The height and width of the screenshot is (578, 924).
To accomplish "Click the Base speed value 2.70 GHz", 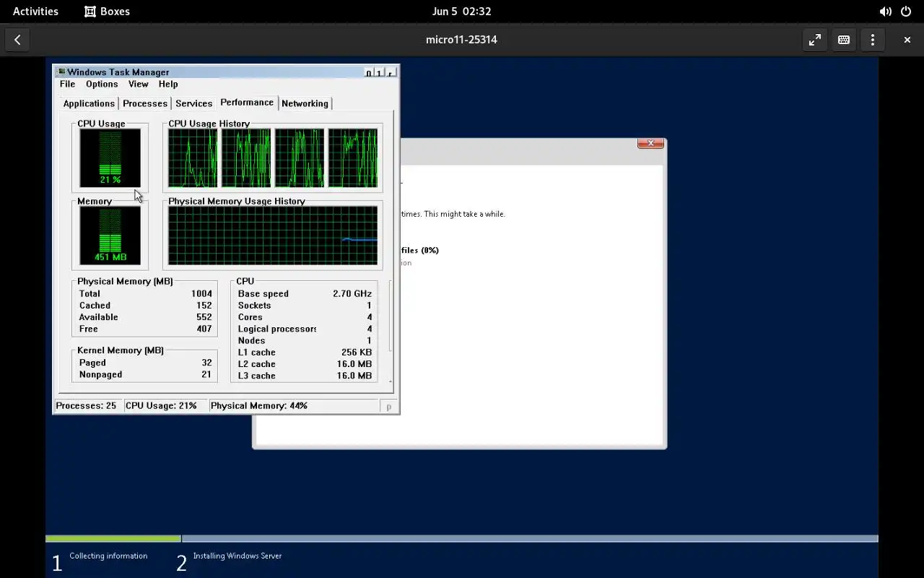I will tap(352, 294).
